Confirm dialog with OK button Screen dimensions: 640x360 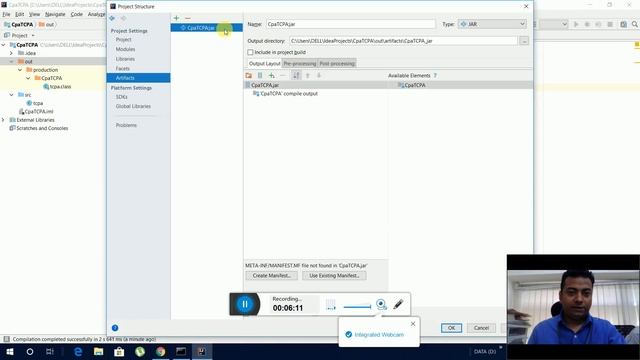point(451,328)
